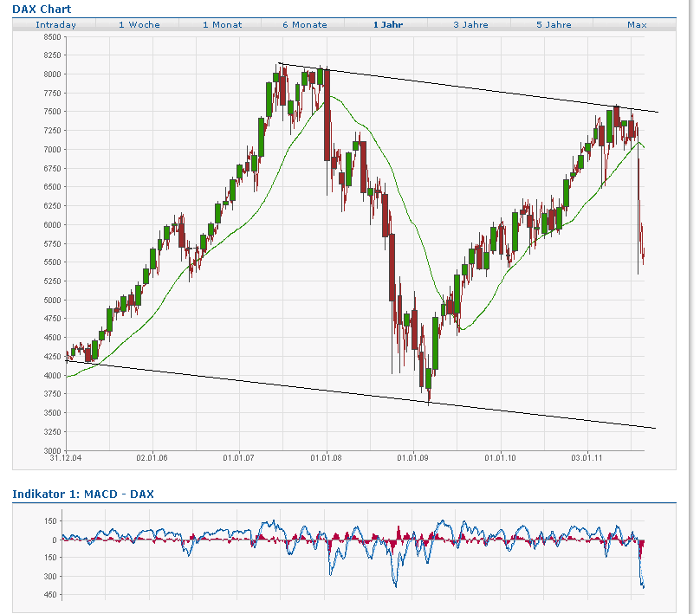The image size is (700, 614).
Task: Click the 03.01.11 date label
Action: [x=587, y=458]
